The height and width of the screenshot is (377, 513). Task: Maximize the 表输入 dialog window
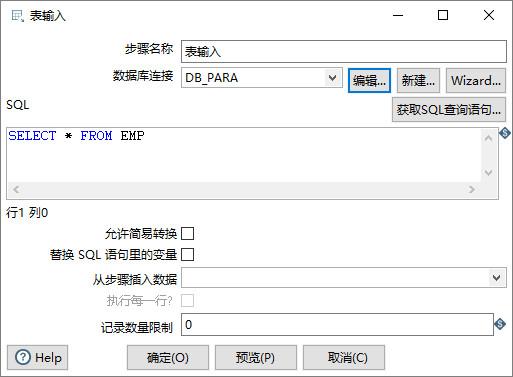click(x=443, y=15)
